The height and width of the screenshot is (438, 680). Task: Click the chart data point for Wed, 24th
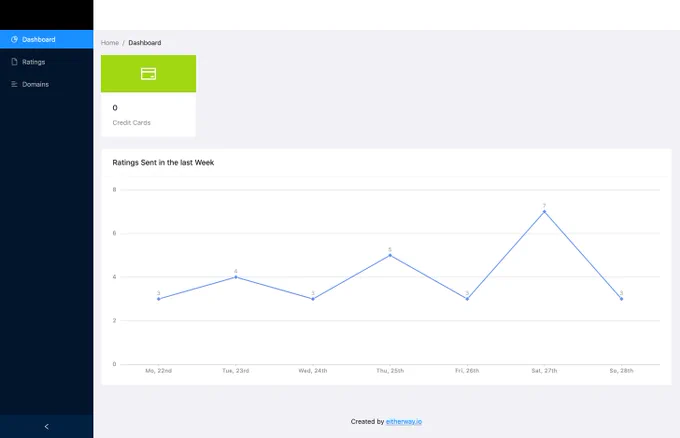click(x=313, y=299)
